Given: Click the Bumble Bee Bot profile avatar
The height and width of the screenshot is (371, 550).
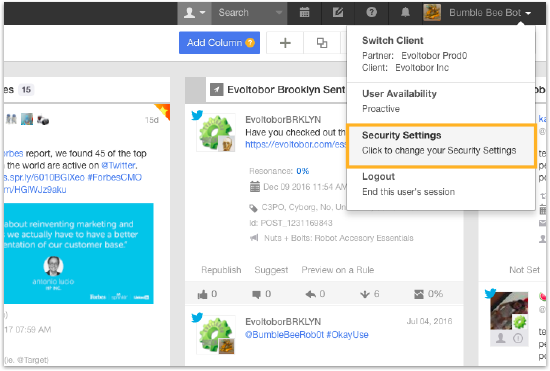Looking at the screenshot, I should 432,13.
